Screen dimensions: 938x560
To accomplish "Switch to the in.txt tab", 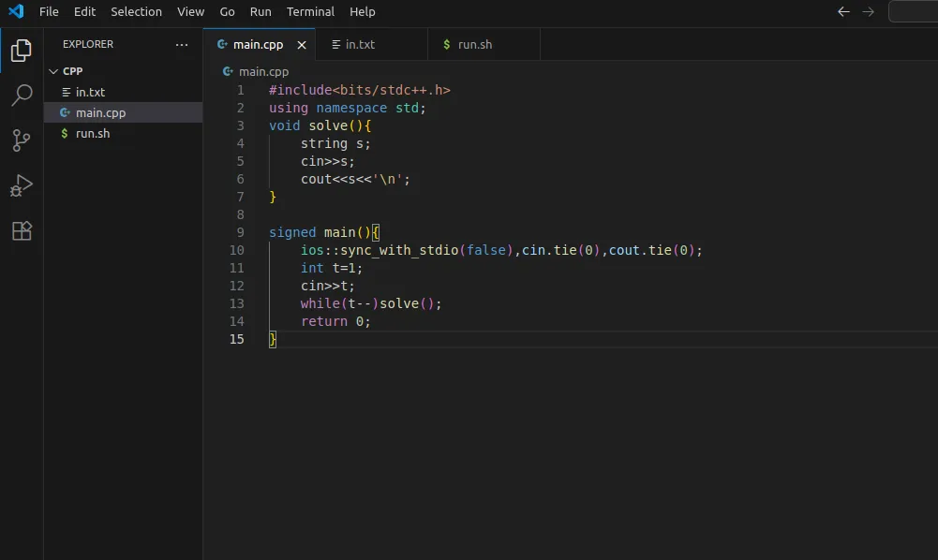I will click(x=371, y=45).
